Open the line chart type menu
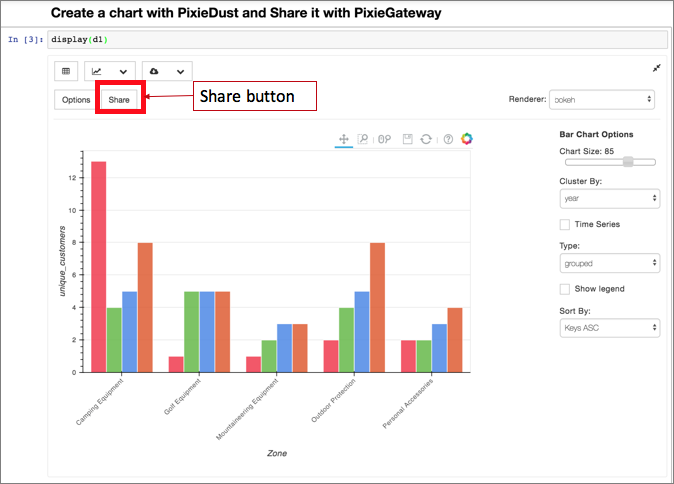The height and width of the screenshot is (484, 674). click(x=110, y=71)
